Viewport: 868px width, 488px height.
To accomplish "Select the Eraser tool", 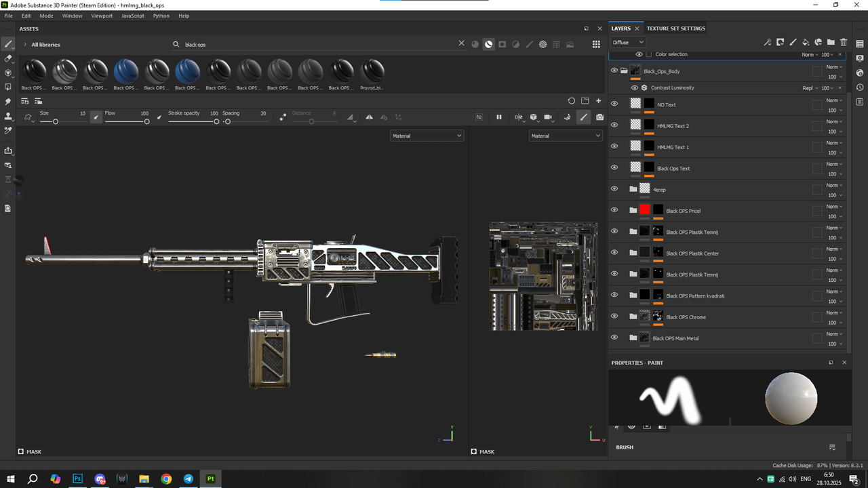I will click(x=8, y=58).
